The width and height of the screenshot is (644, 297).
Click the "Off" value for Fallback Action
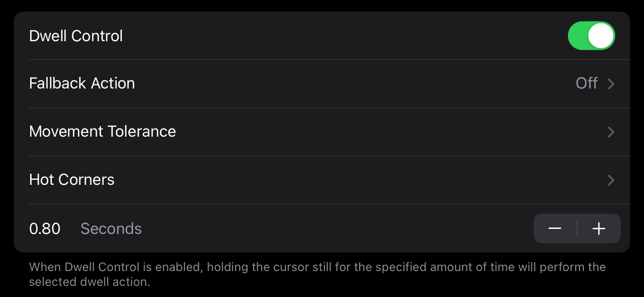[587, 83]
